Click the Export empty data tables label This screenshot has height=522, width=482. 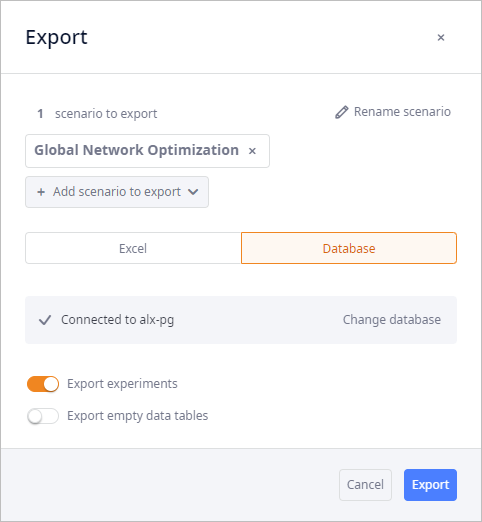pos(138,416)
